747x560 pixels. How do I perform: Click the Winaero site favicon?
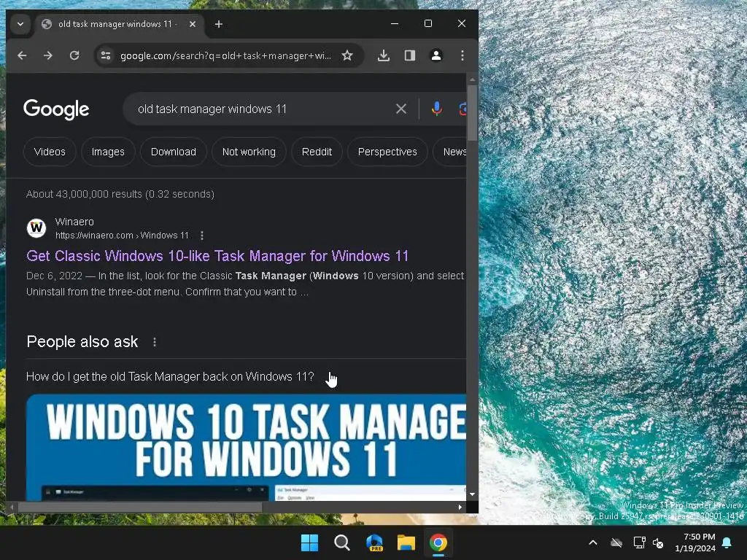click(36, 228)
